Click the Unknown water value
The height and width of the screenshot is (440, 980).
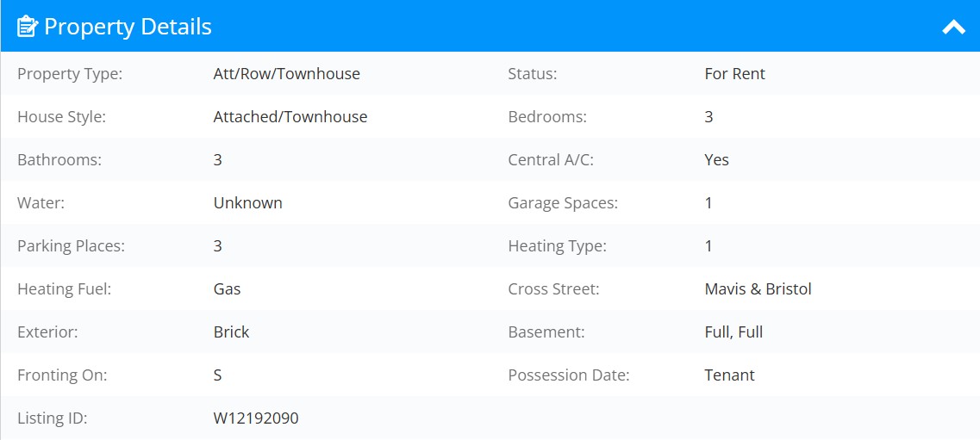coord(248,203)
